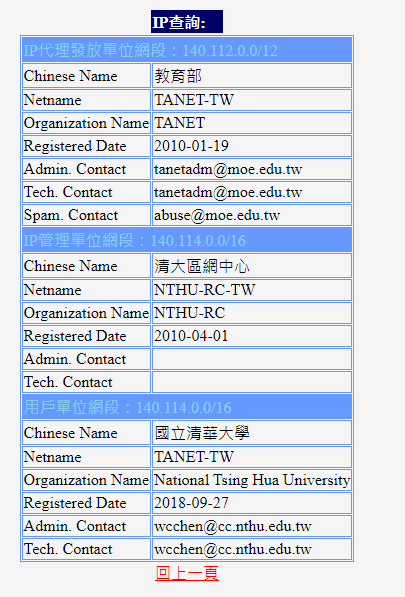Click Organization Name label beside NTHU-RC

coord(86,313)
